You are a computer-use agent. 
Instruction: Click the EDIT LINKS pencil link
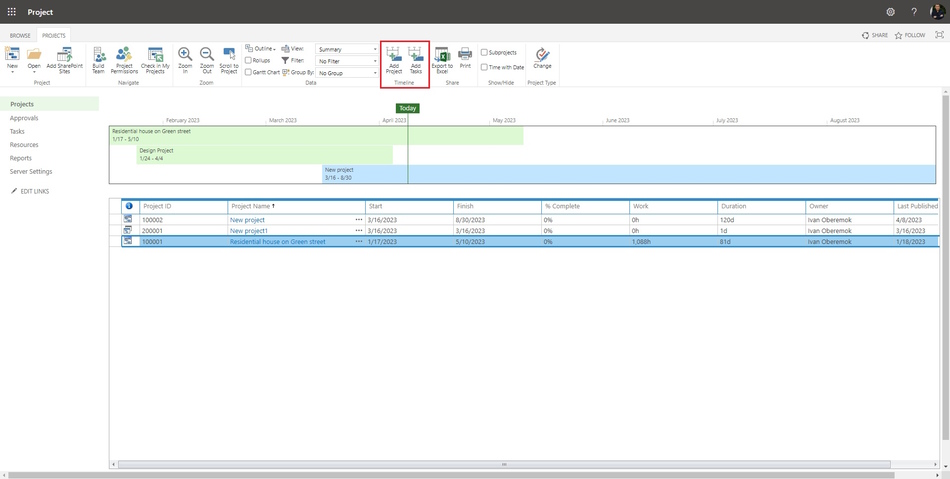pyautogui.click(x=30, y=191)
